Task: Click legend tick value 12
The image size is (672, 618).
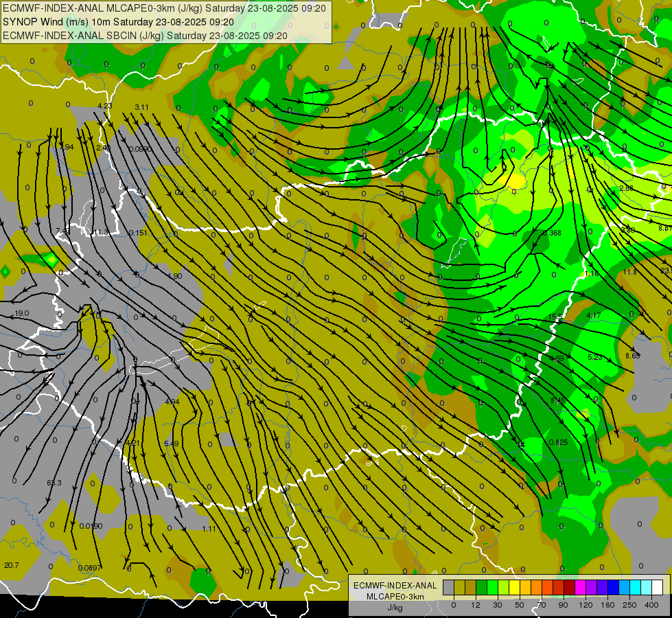Action: click(x=476, y=605)
